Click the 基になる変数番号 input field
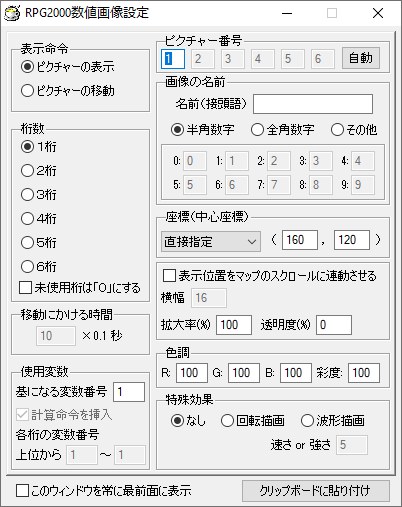The image size is (402, 507). tap(129, 392)
